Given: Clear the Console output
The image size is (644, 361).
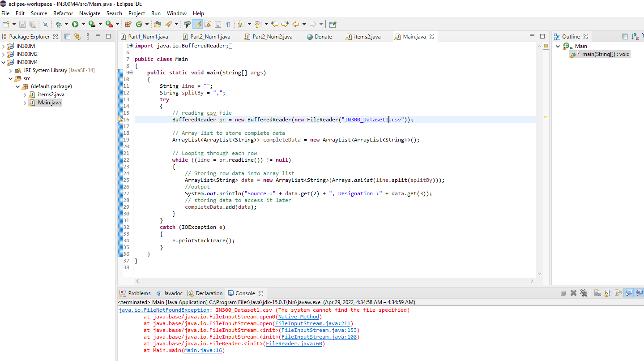Looking at the screenshot, I should click(x=597, y=293).
